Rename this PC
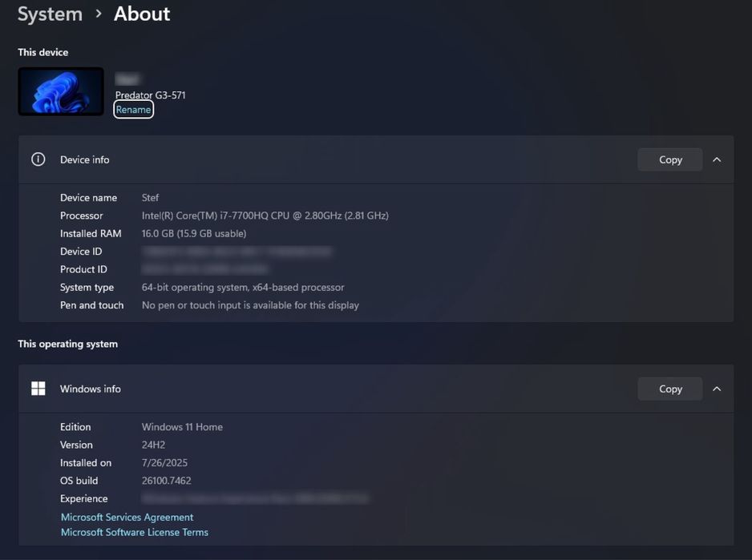This screenshot has height=560, width=752. coord(133,109)
